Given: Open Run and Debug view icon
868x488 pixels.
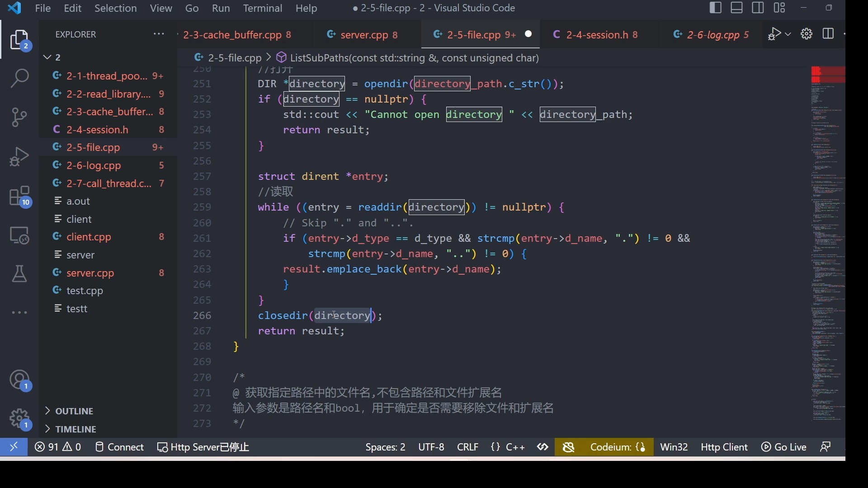Looking at the screenshot, I should 20,157.
